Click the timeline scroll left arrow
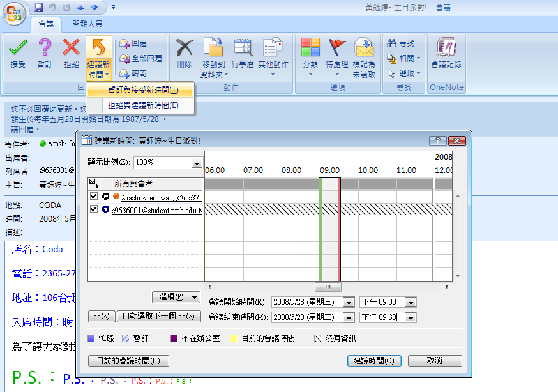Image resolution: width=558 pixels, height=392 pixels. pos(209,287)
